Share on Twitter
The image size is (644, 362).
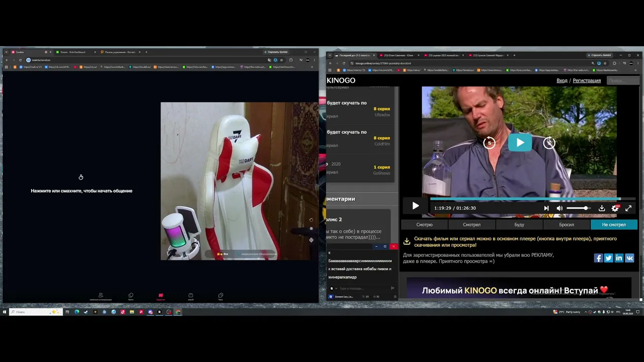(x=608, y=258)
